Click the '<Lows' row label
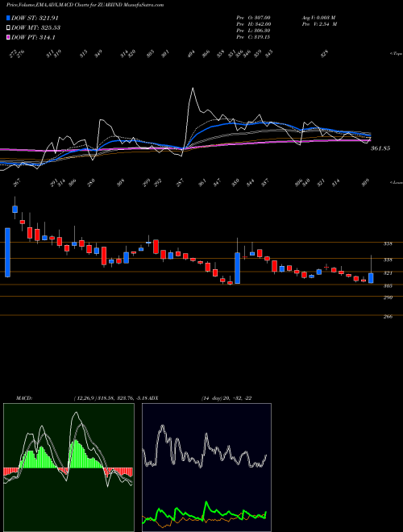403x532 pixels. pyautogui.click(x=396, y=182)
